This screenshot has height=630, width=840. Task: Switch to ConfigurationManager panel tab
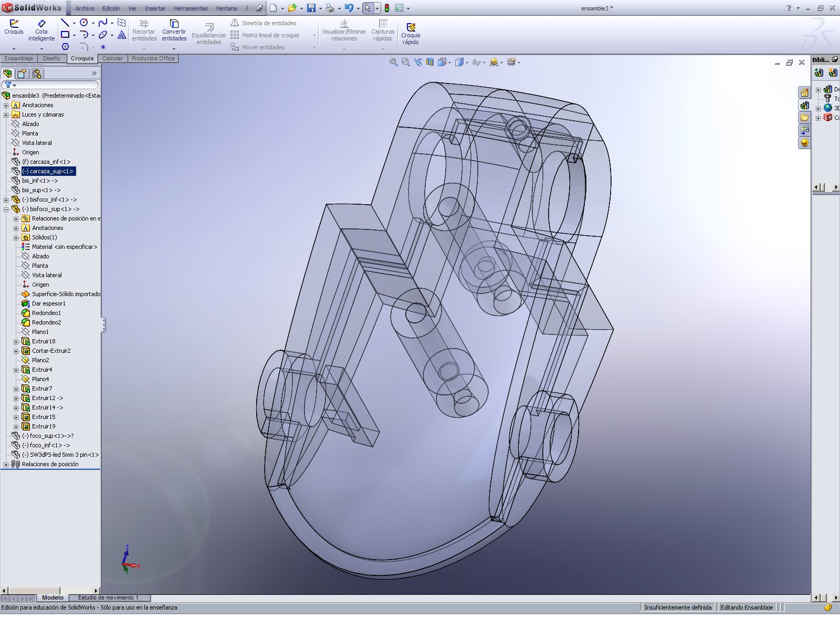pyautogui.click(x=36, y=73)
